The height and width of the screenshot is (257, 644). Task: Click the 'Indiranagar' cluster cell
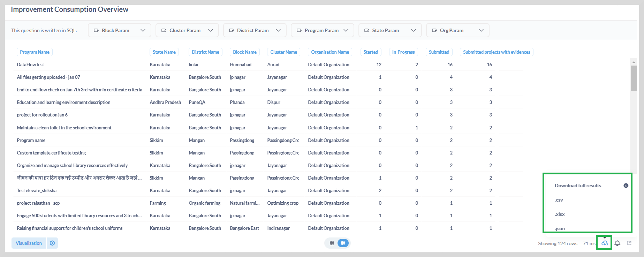[279, 228]
